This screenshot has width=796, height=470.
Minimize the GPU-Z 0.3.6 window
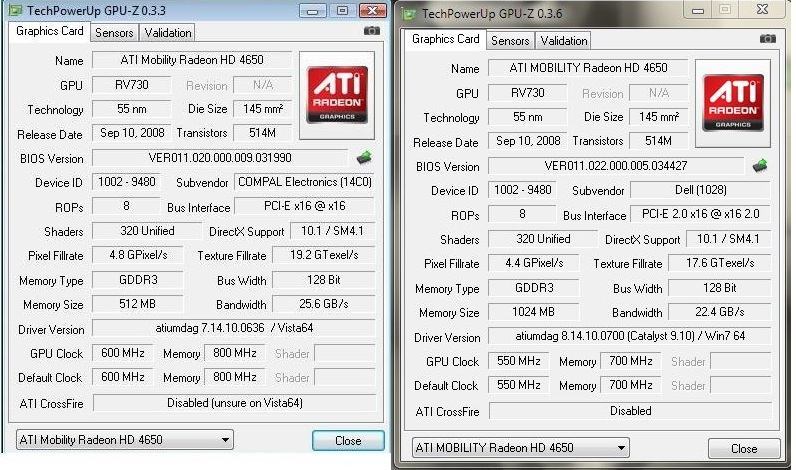698,10
